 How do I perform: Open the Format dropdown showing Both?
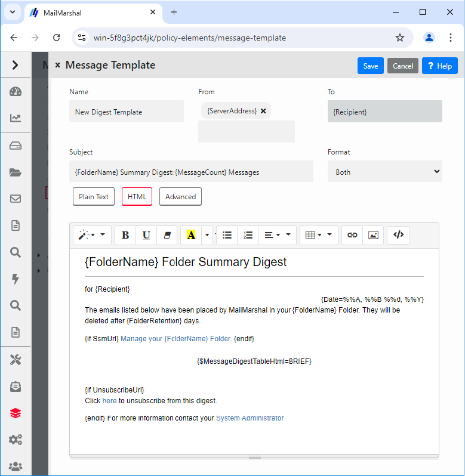pos(385,172)
